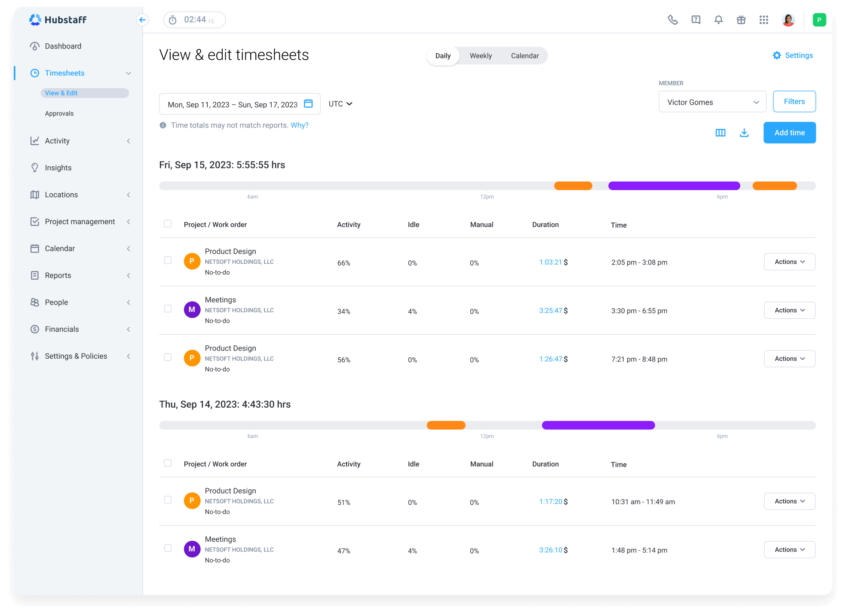Click the Filters button
The image size is (846, 616).
coord(794,101)
